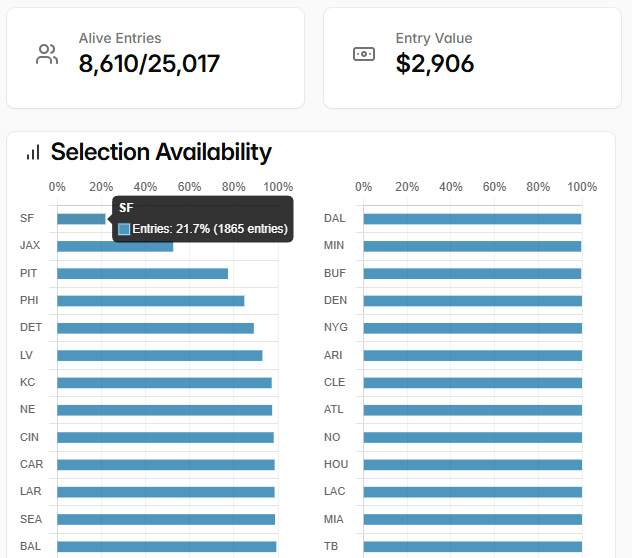Click the BAL availability bar
Screen dimensions: 632x558
[x=166, y=547]
